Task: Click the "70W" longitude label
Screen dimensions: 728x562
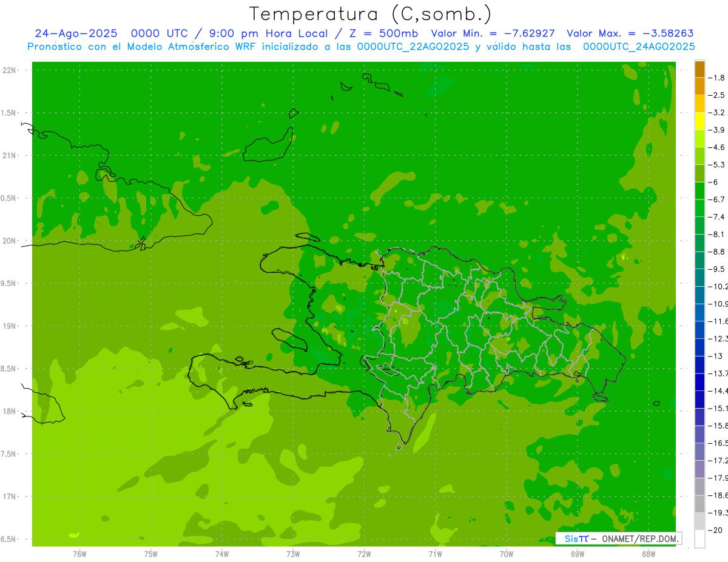Action: point(507,554)
